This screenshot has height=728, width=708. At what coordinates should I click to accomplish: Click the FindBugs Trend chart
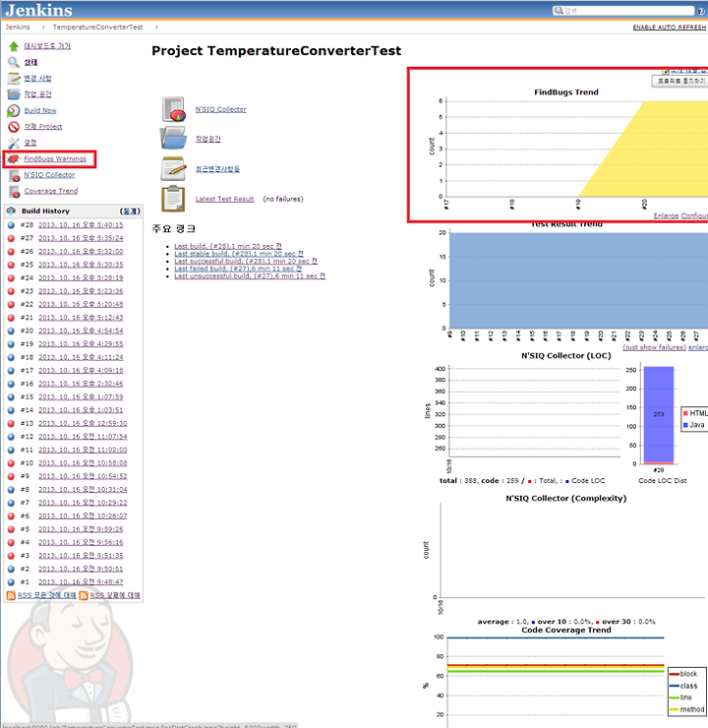tap(567, 149)
